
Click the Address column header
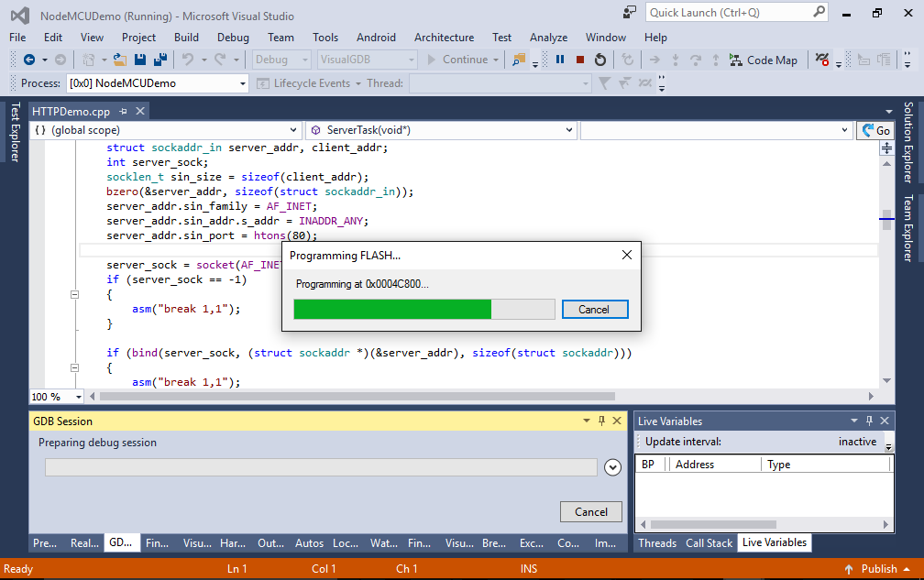pyautogui.click(x=715, y=464)
